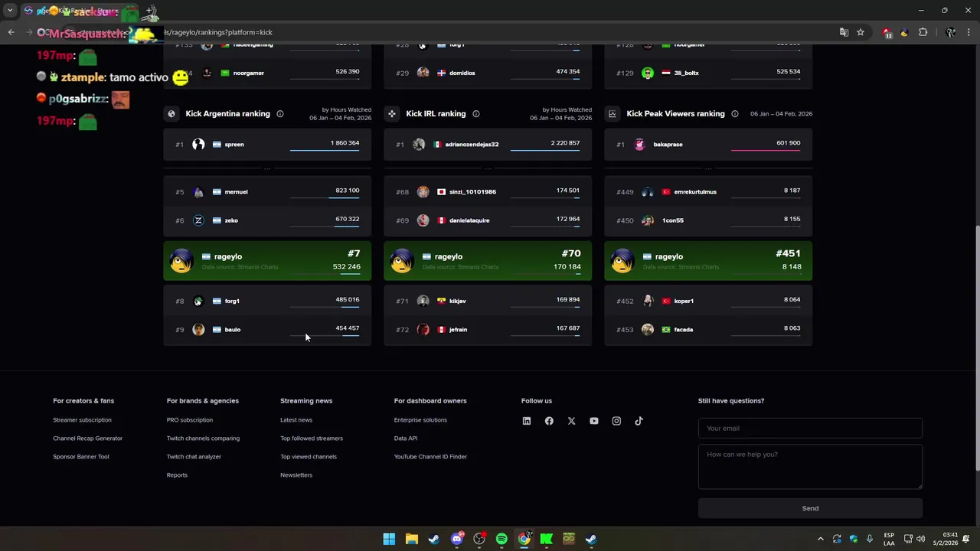Expand the tab search dropdown arrow
This screenshot has width=980, height=551.
10,11
